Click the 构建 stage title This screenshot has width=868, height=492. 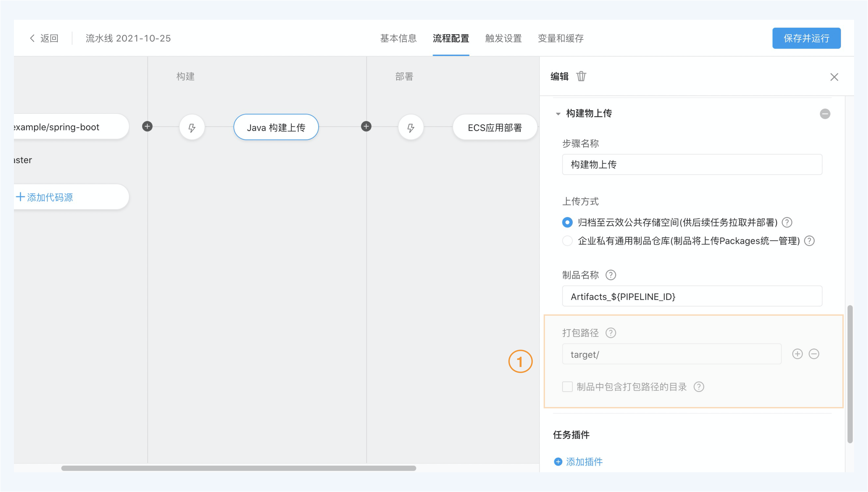[185, 76]
